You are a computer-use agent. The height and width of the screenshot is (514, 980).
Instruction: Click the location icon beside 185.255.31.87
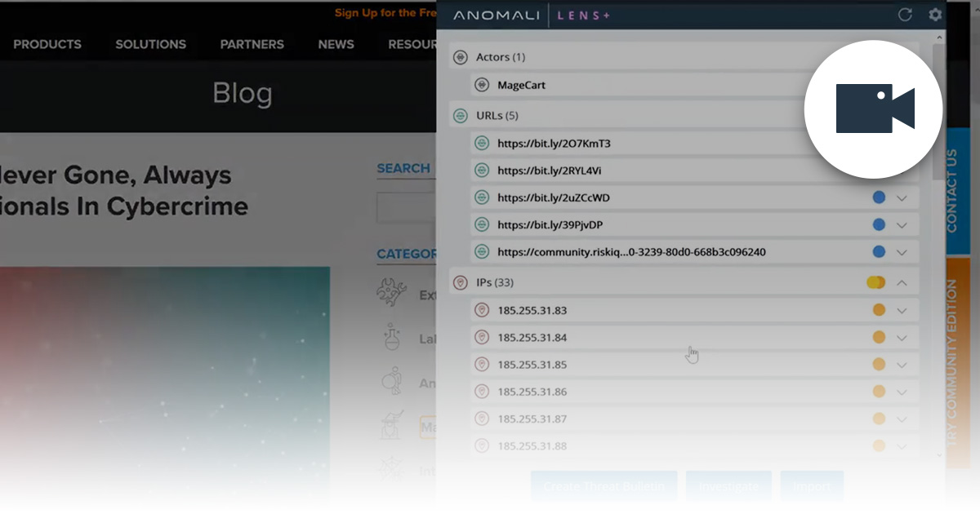[482, 419]
